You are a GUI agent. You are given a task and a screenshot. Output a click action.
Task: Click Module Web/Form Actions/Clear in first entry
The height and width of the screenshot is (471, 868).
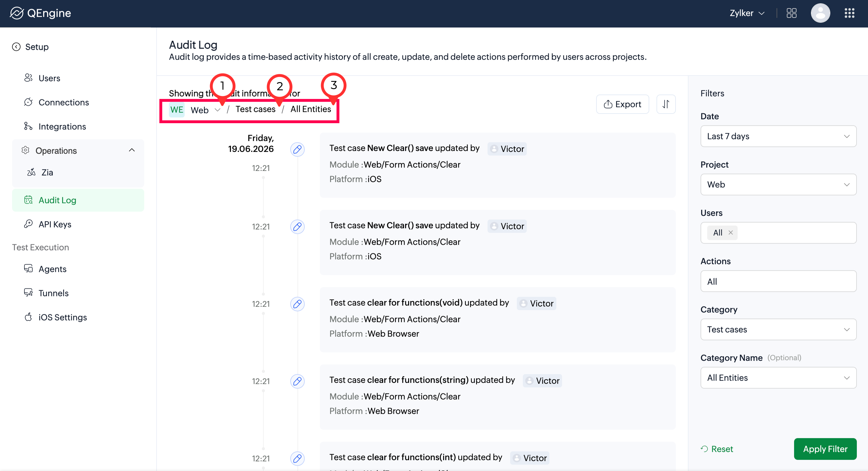click(x=395, y=165)
